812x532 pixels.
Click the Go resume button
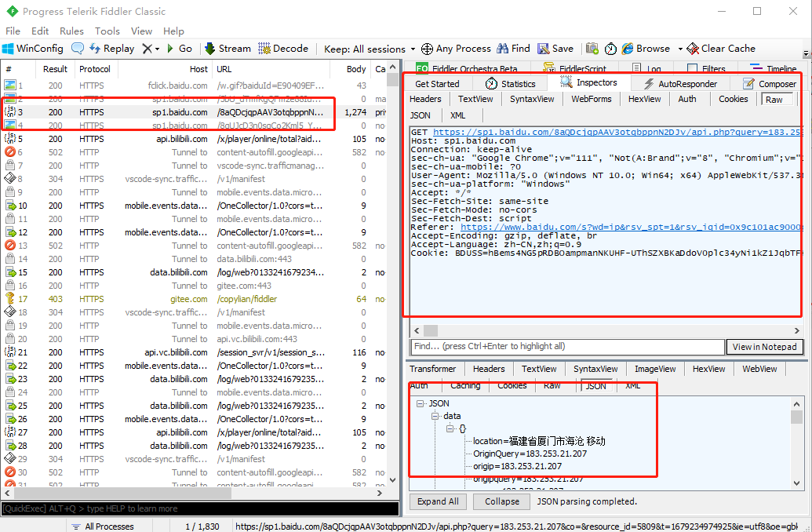click(180, 49)
